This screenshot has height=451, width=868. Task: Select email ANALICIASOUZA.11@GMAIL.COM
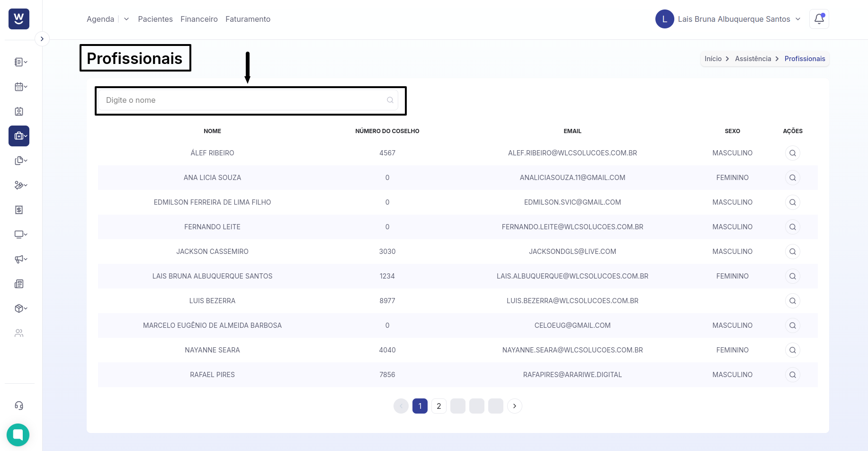[x=573, y=178]
